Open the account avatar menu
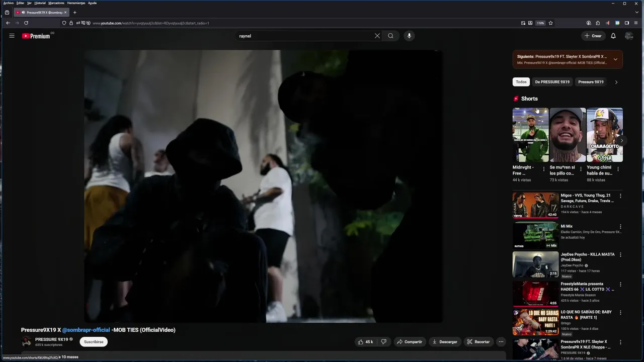 click(629, 36)
